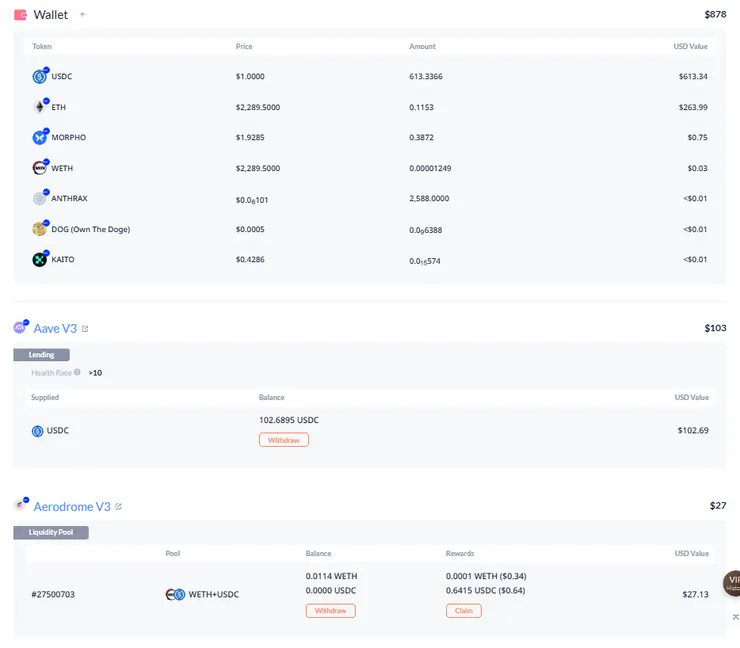Open the Aerodrome V3 external link icon

(118, 506)
